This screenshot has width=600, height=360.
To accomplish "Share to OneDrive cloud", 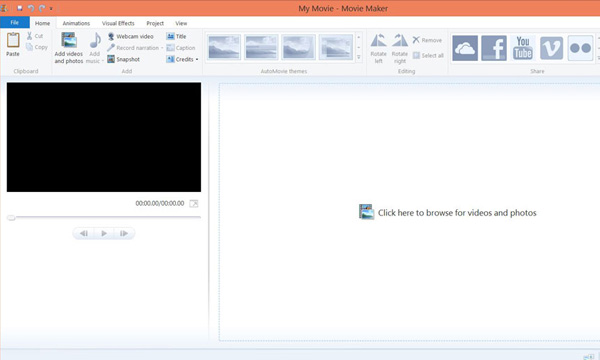I will coord(465,48).
